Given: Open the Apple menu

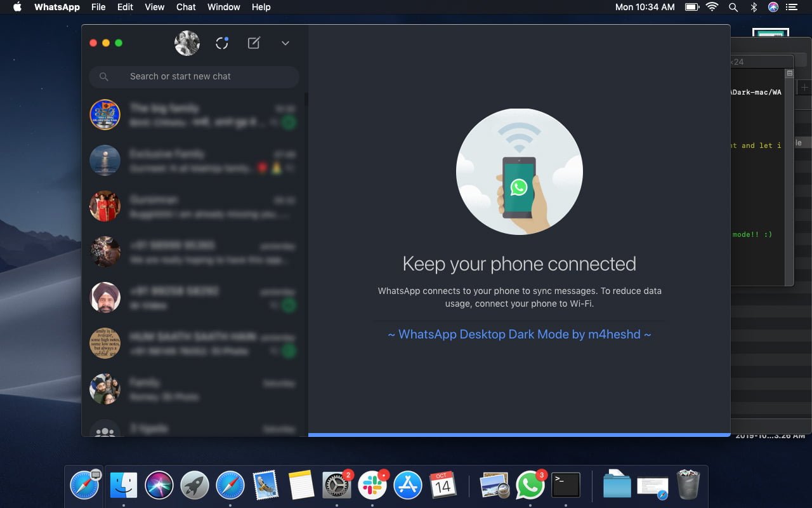Looking at the screenshot, I should (17, 7).
